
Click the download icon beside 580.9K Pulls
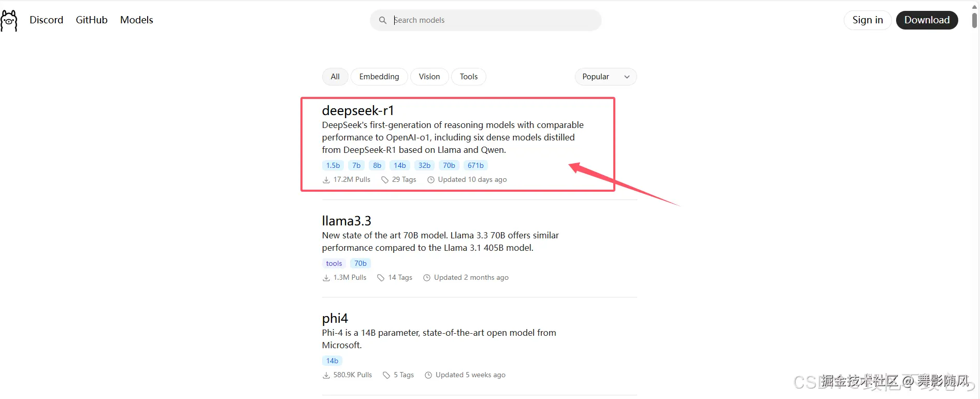coord(326,375)
